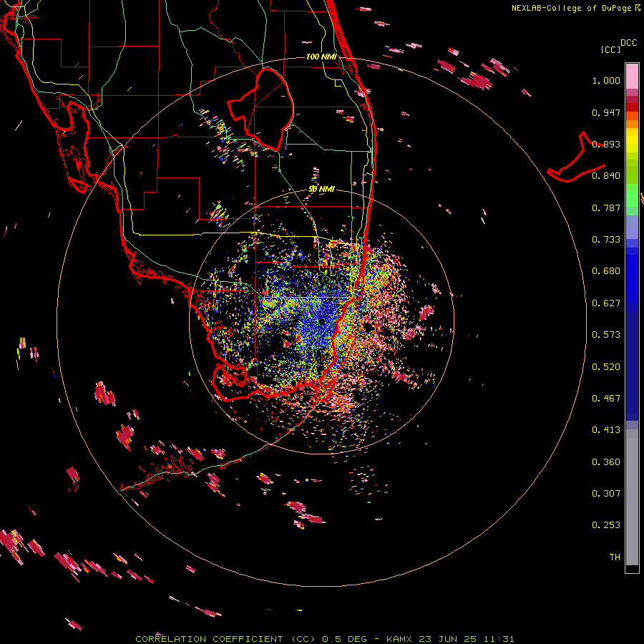
Task: Click the 0.840 scale value
Action: pos(606,176)
